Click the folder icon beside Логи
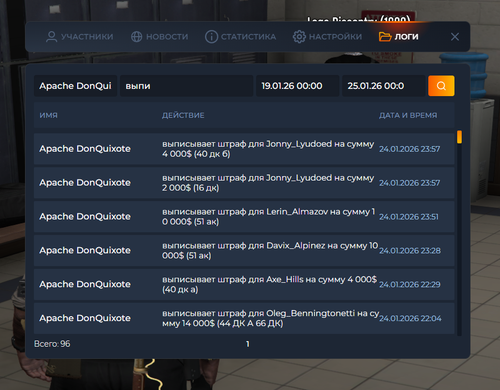 (x=385, y=37)
